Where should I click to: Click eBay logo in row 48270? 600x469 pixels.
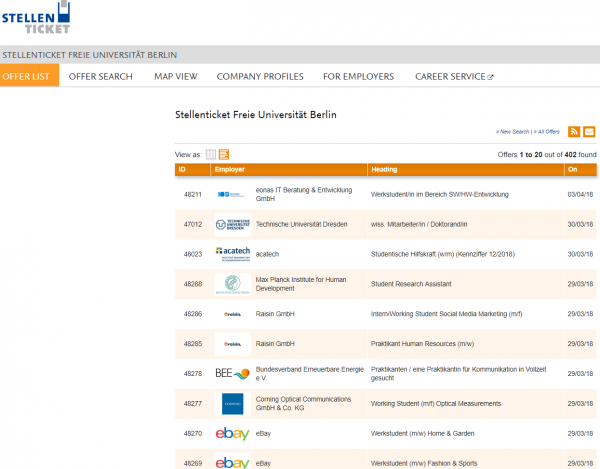(233, 433)
